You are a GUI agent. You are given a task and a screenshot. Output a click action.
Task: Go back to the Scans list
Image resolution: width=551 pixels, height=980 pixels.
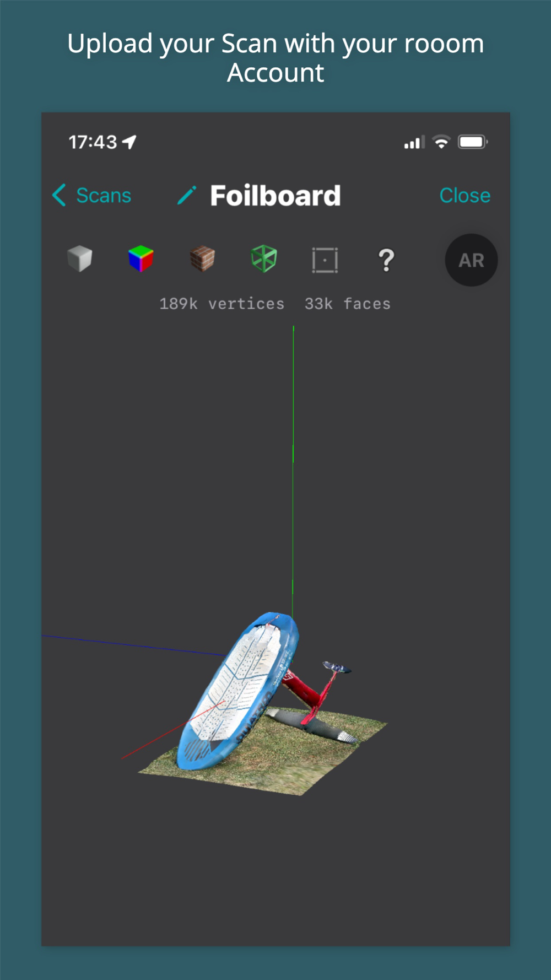point(91,195)
